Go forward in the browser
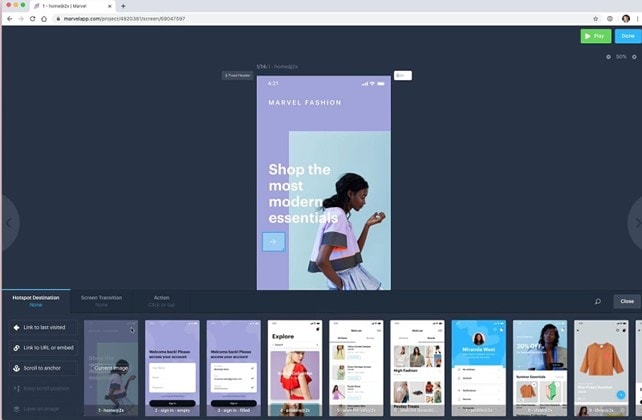The width and height of the screenshot is (642, 420). 21,19
